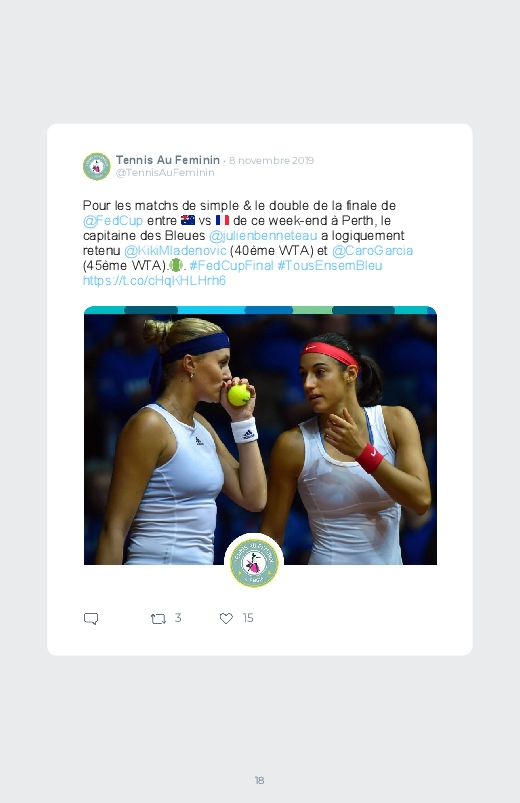Click the Australian flag emoji
This screenshot has width=520, height=803.
click(188, 221)
